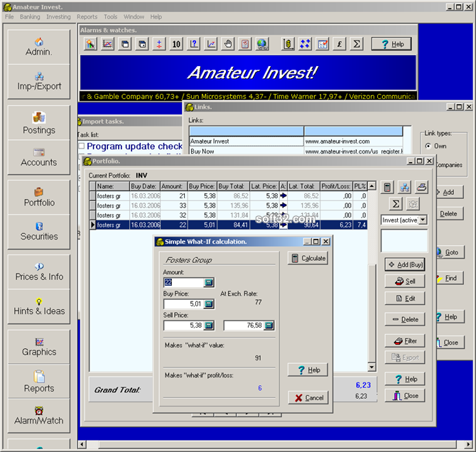Open Hints & Ideas from the sidebar
The image size is (476, 452).
pyautogui.click(x=39, y=306)
